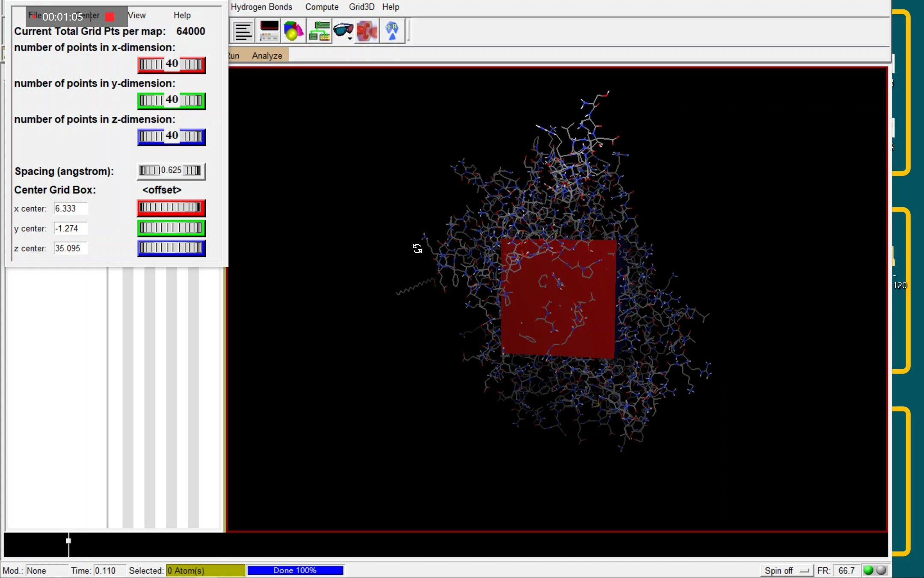Open the grid options View menu
The image size is (924, 578).
137,15
